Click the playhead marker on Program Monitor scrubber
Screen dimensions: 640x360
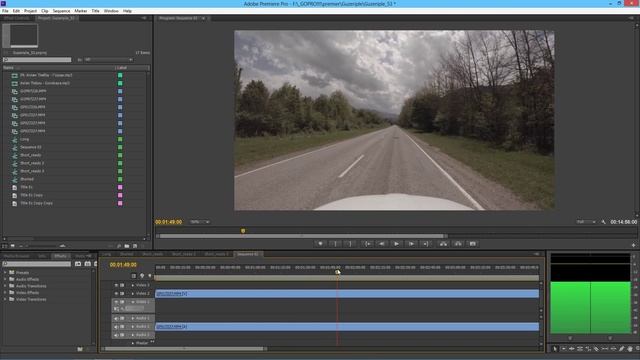[243, 231]
